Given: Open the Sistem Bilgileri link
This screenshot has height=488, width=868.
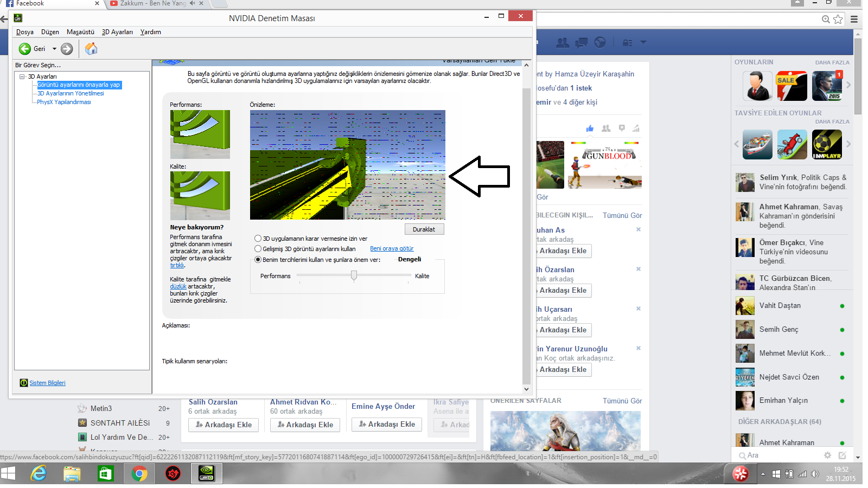Looking at the screenshot, I should [x=47, y=383].
